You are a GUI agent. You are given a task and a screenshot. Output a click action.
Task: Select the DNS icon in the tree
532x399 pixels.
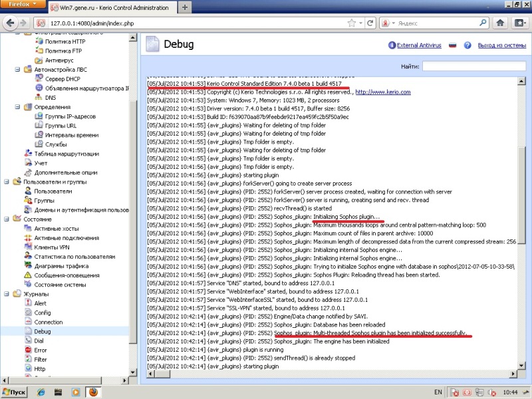[39, 97]
